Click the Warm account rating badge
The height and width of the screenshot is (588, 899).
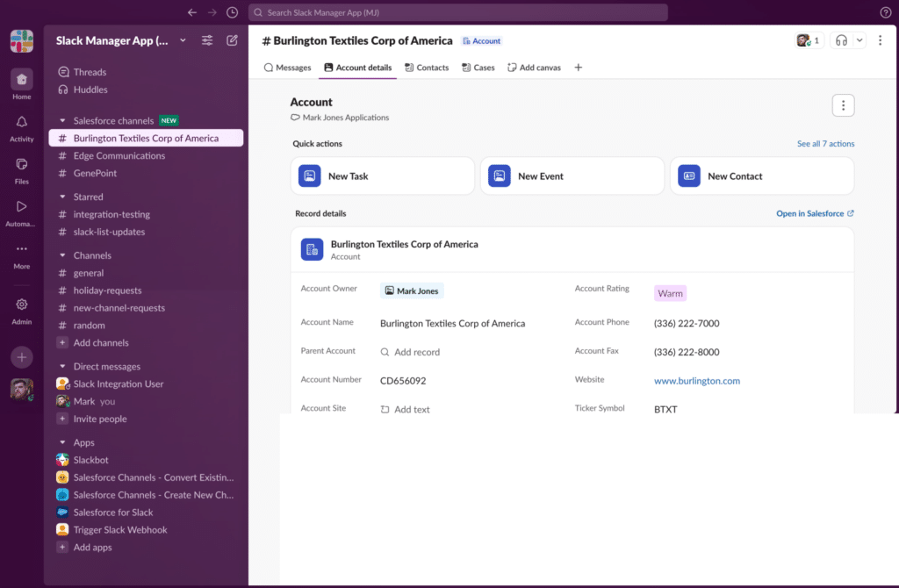click(670, 293)
